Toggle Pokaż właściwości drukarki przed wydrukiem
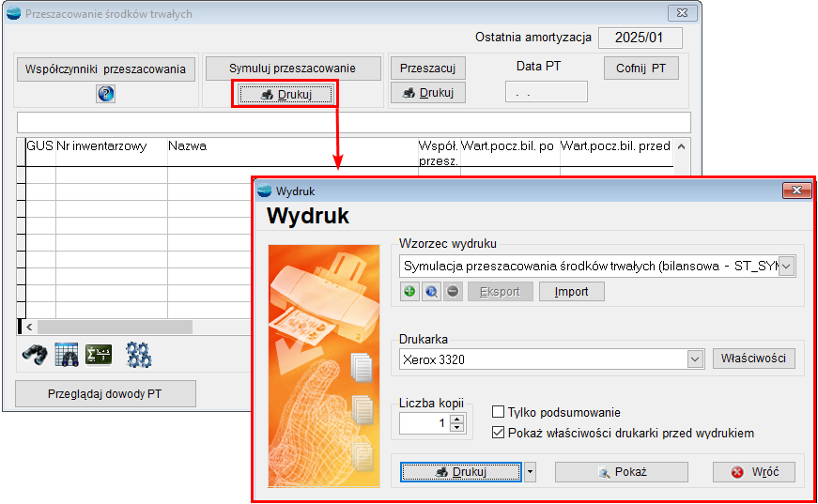818x504 pixels. click(x=498, y=433)
